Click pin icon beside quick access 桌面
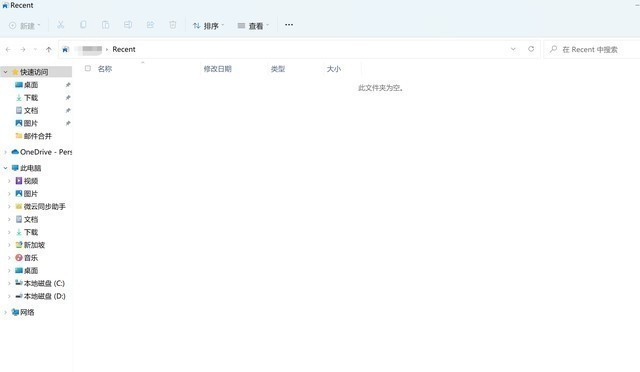This screenshot has width=640, height=372. click(x=68, y=85)
